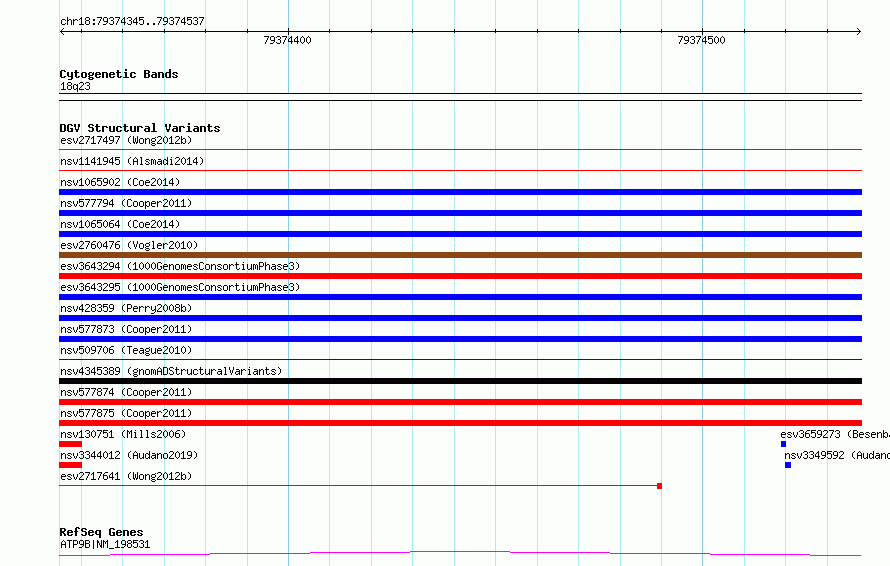Click esv3643295 1000GenomesConsortiumPhase3 label
The height and width of the screenshot is (566, 890).
[x=180, y=287]
